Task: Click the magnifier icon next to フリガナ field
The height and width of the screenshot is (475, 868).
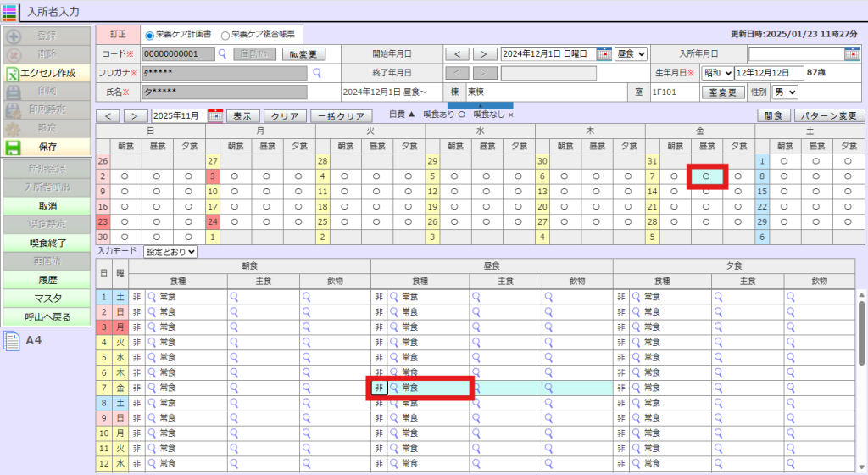Action: pos(318,73)
